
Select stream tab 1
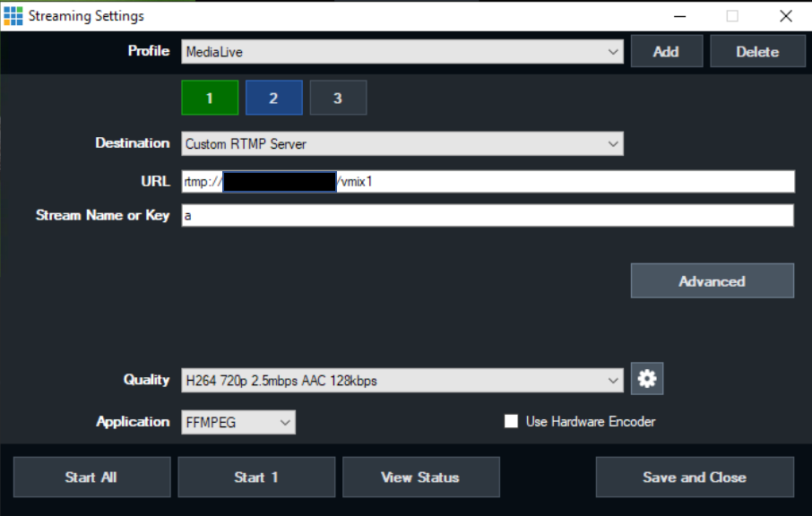(209, 97)
